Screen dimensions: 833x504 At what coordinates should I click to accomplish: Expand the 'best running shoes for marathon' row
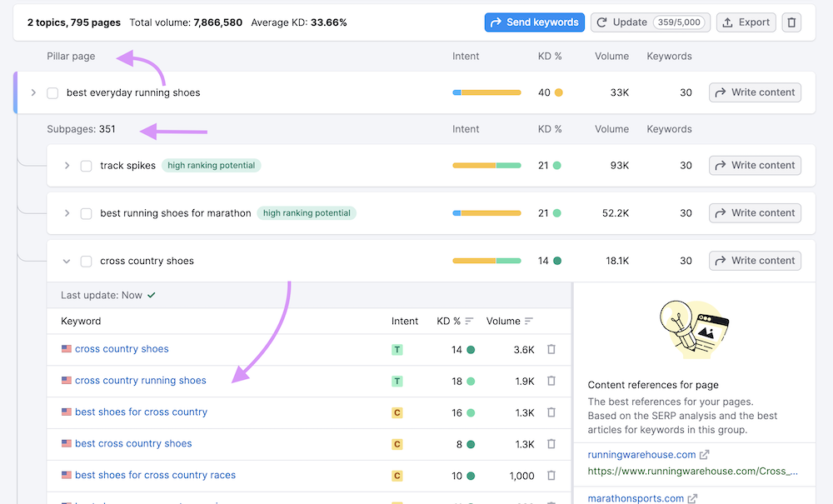coord(67,212)
